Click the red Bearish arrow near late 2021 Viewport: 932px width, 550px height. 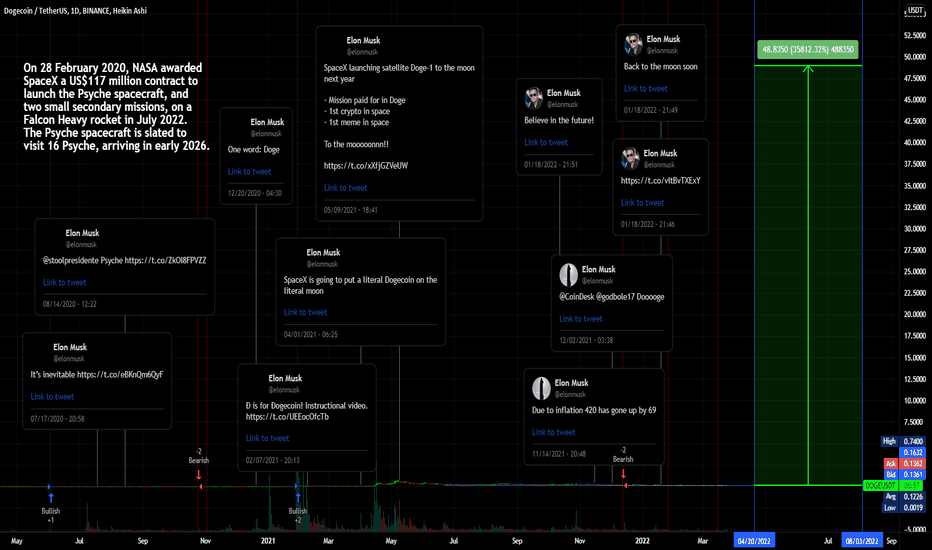point(623,473)
